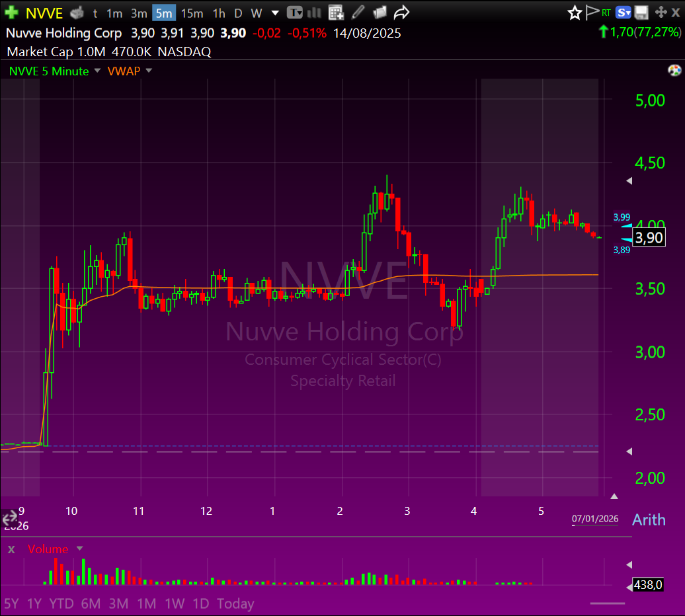Click the Arith scale toggle
Screen dimensions: 685x616
(649, 520)
